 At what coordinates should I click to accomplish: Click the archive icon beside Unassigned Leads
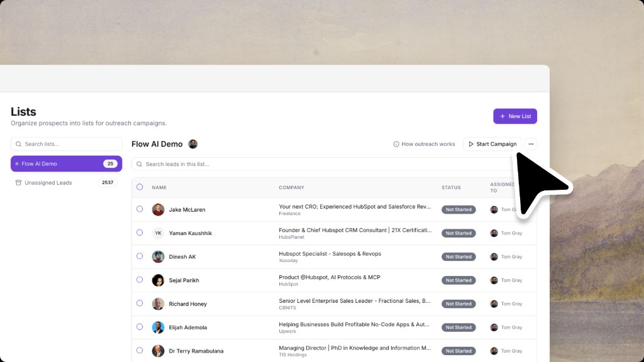click(18, 182)
